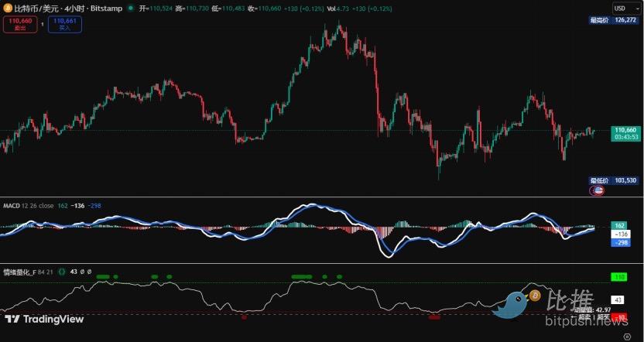644x342 pixels.
Task: Click the current price 110,660 countdown label
Action: 624,133
